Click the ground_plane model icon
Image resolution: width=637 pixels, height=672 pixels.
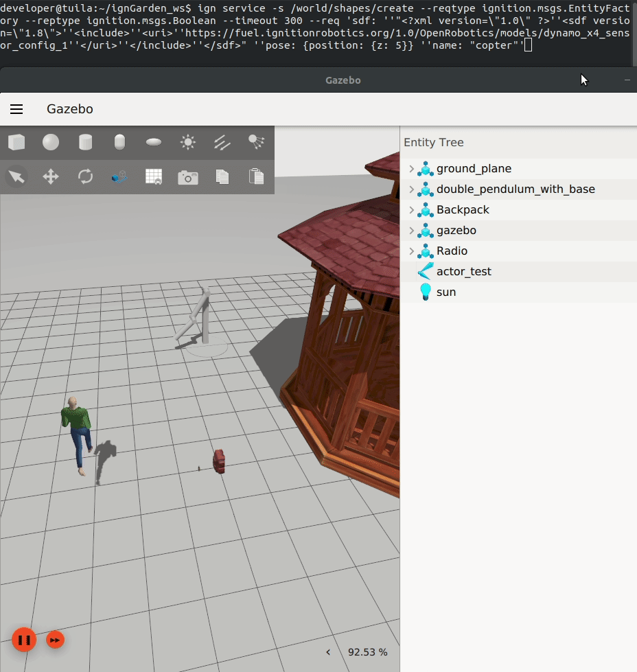tap(425, 168)
